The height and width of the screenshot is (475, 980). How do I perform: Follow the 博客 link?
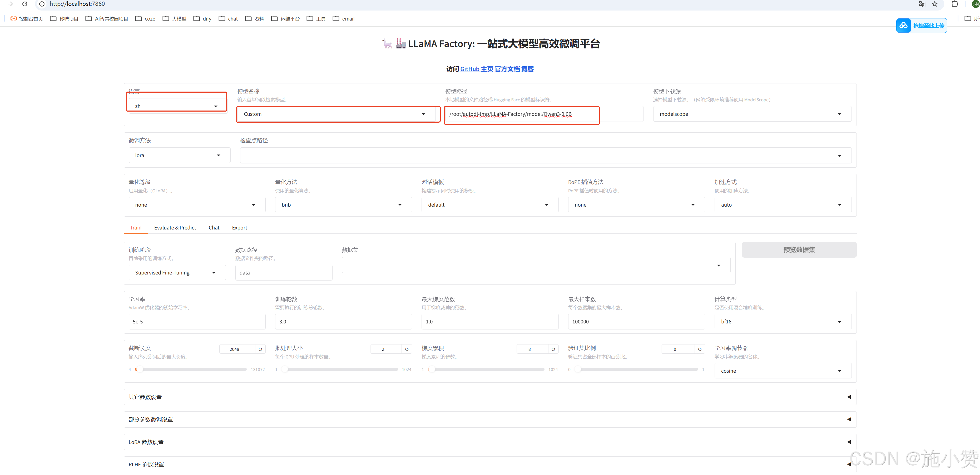[527, 69]
